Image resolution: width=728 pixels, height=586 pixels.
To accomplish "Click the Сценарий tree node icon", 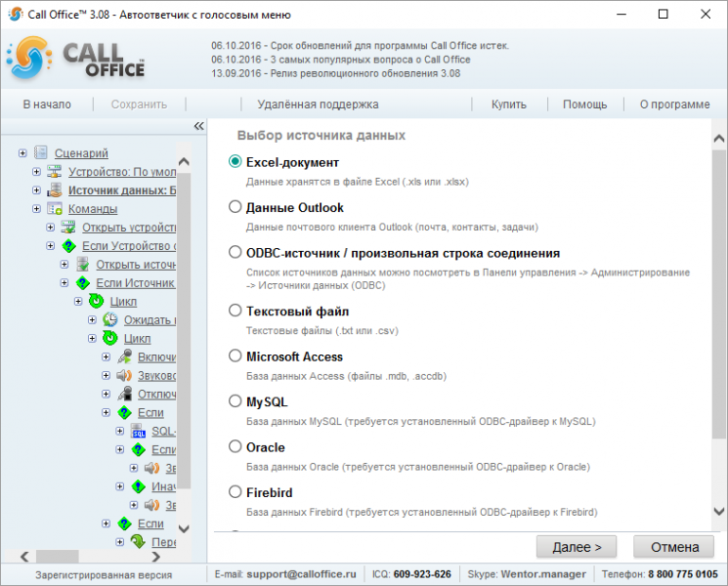I will [41, 152].
